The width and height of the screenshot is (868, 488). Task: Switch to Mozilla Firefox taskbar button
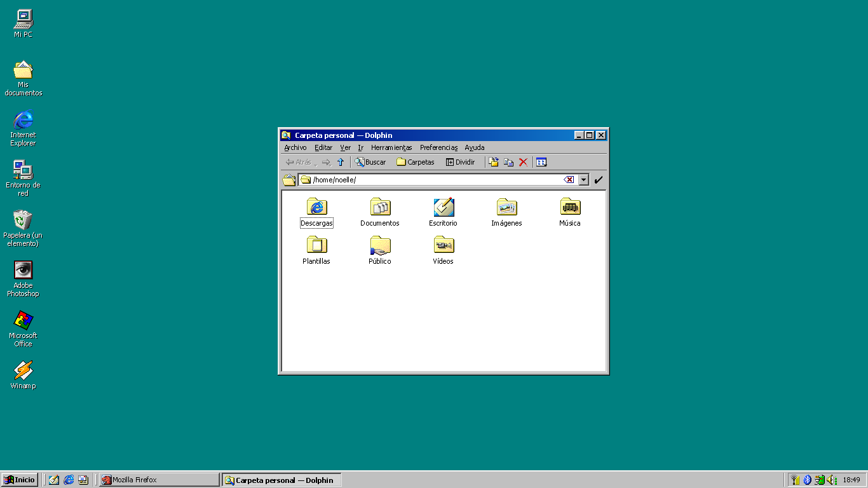coord(159,480)
